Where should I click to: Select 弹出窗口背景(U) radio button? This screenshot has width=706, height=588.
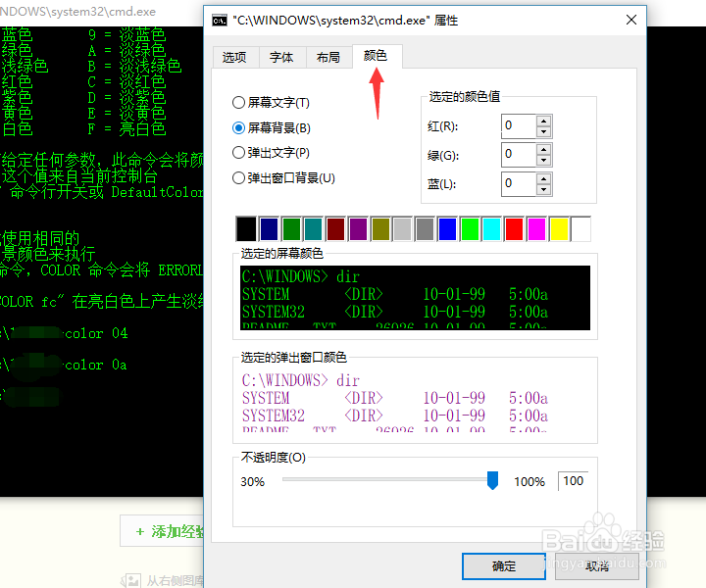[283, 178]
